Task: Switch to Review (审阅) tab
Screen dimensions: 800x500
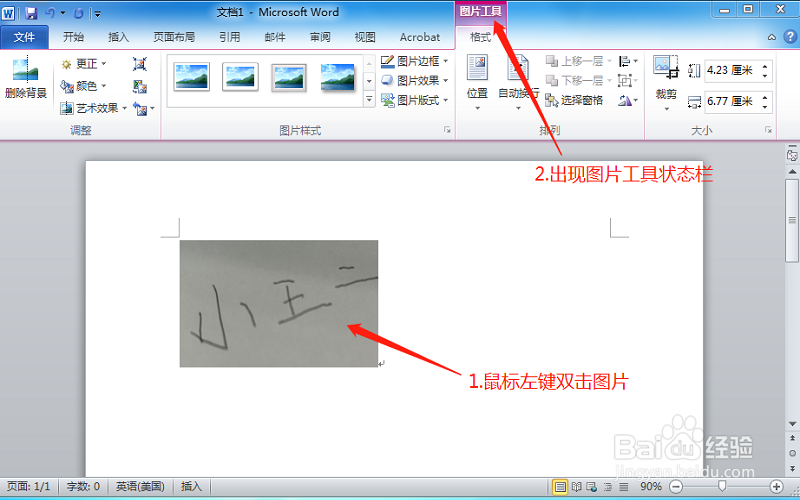Action: (320, 37)
